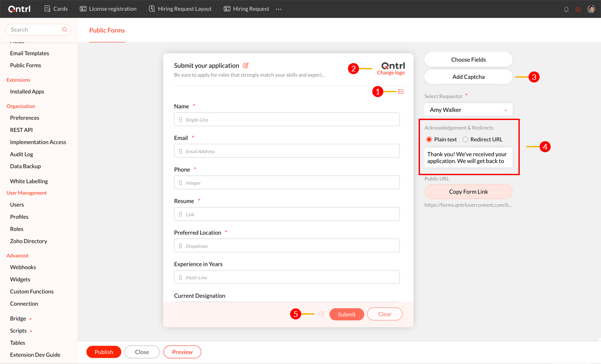Open Users in sidebar
601x364 pixels.
[x=17, y=205]
